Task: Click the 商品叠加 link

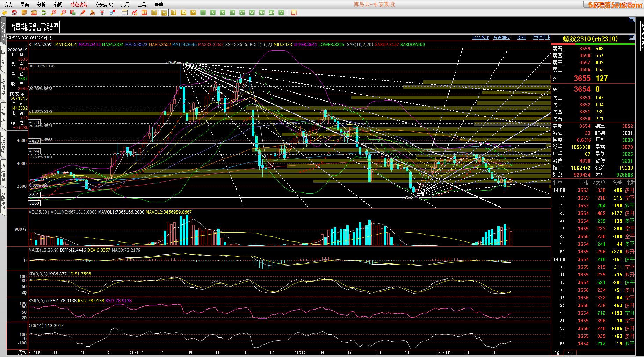Action: pyautogui.click(x=481, y=38)
